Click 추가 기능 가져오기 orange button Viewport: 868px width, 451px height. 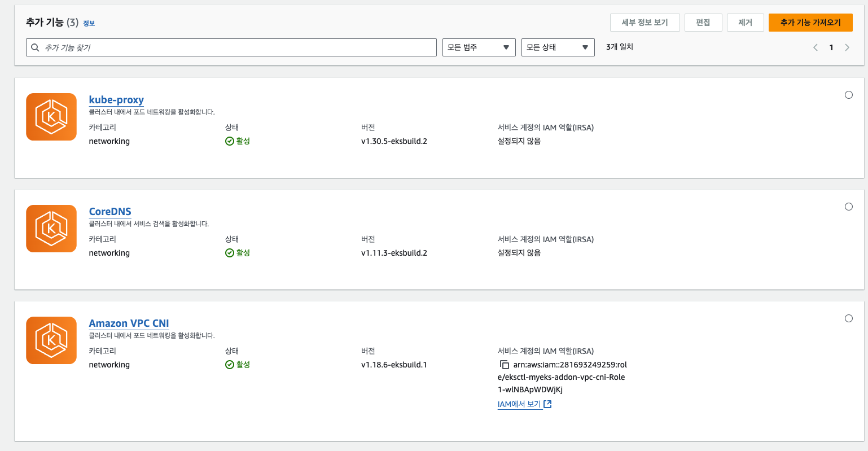[x=810, y=23]
